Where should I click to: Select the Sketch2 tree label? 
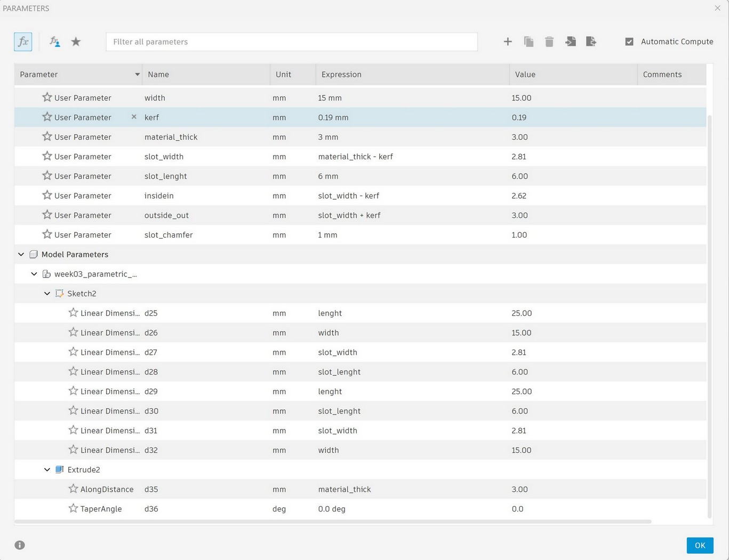(82, 294)
